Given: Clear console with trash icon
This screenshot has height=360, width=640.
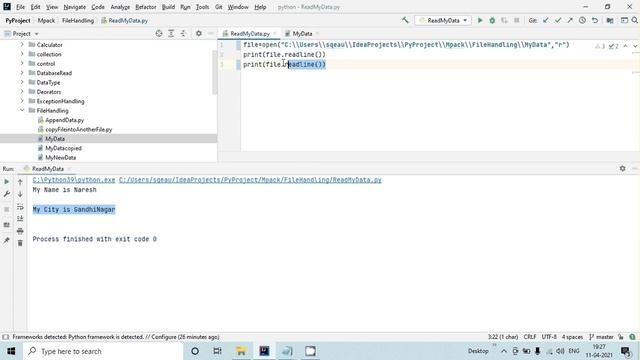Looking at the screenshot, I should (20, 243).
